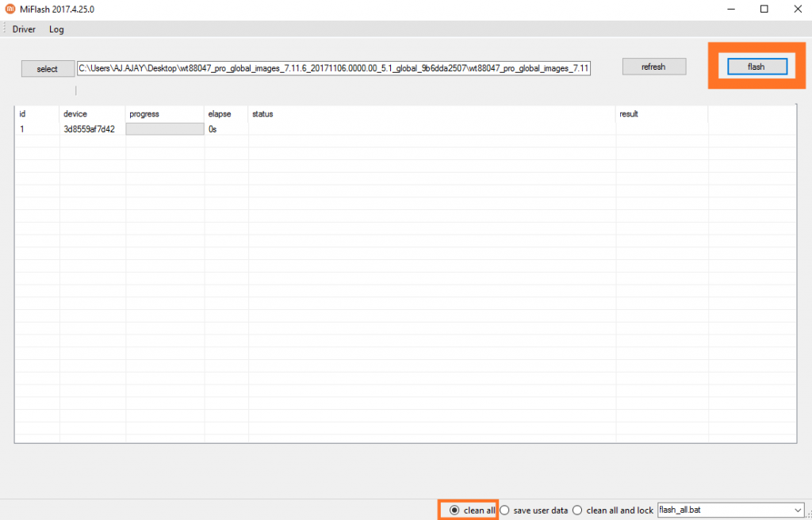The height and width of the screenshot is (520, 812).
Task: Click the 'elapse' column header
Action: 227,114
